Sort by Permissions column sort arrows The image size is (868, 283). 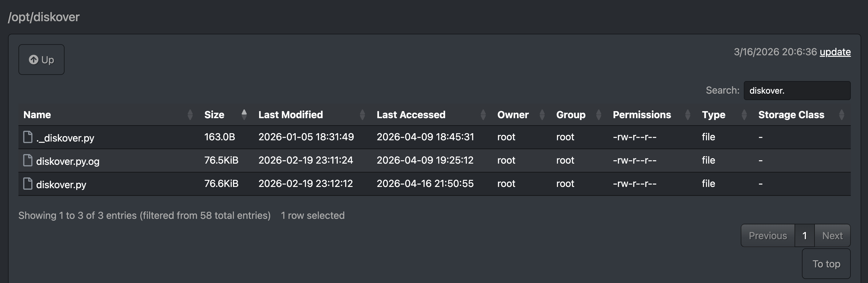(687, 115)
